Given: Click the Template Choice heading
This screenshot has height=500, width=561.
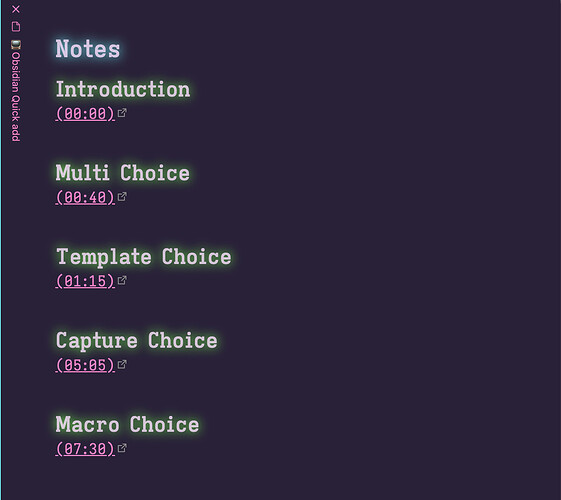Looking at the screenshot, I should tap(144, 257).
